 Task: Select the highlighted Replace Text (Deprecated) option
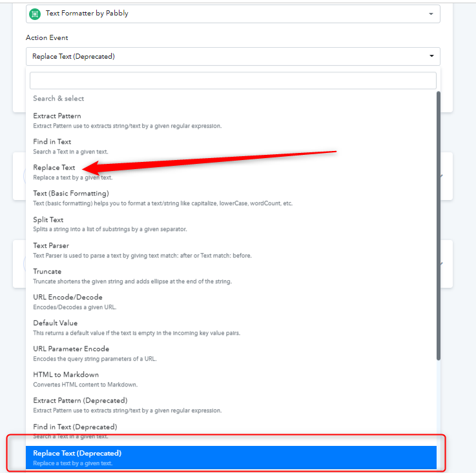coord(231,458)
